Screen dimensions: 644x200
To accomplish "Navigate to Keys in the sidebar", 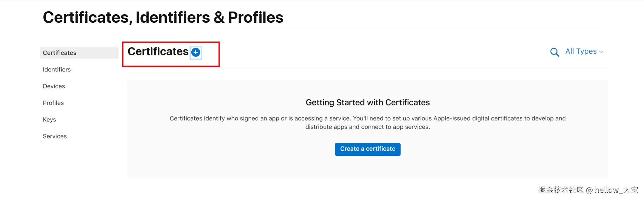I will pos(49,119).
